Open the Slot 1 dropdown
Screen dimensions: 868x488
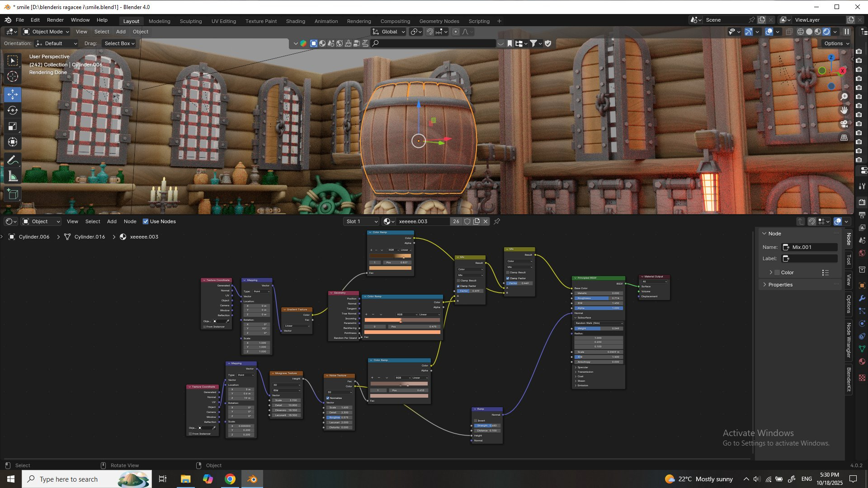(361, 221)
